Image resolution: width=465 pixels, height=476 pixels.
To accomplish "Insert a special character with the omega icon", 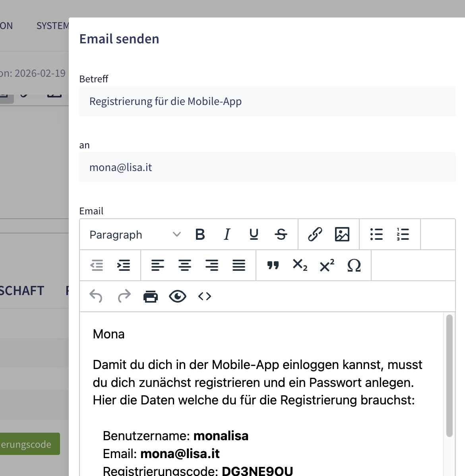I will tap(354, 265).
